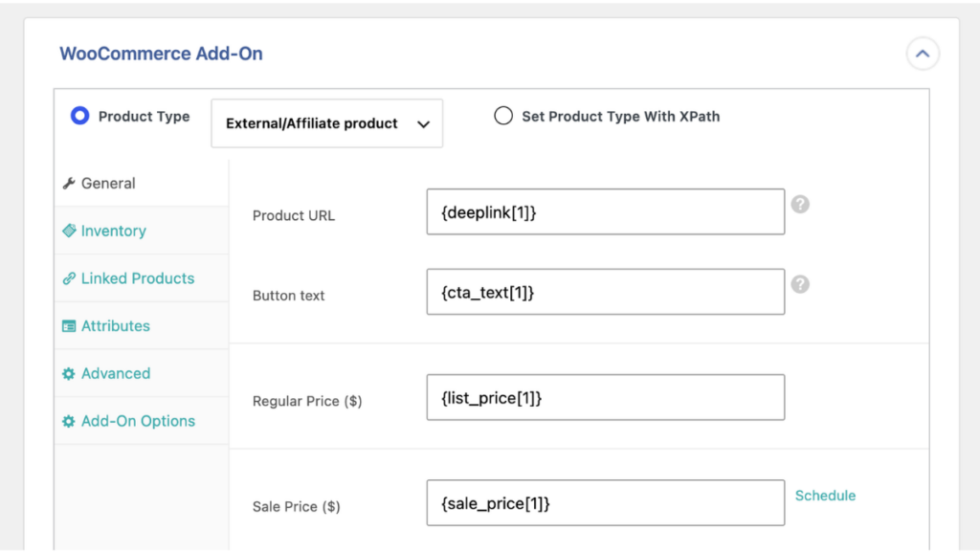Screen dimensions: 980x553
Task: Focus the Regular Price input field
Action: tap(606, 397)
